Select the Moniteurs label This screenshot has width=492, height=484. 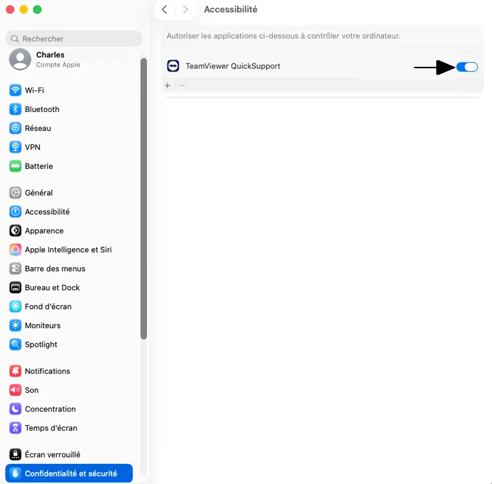43,325
